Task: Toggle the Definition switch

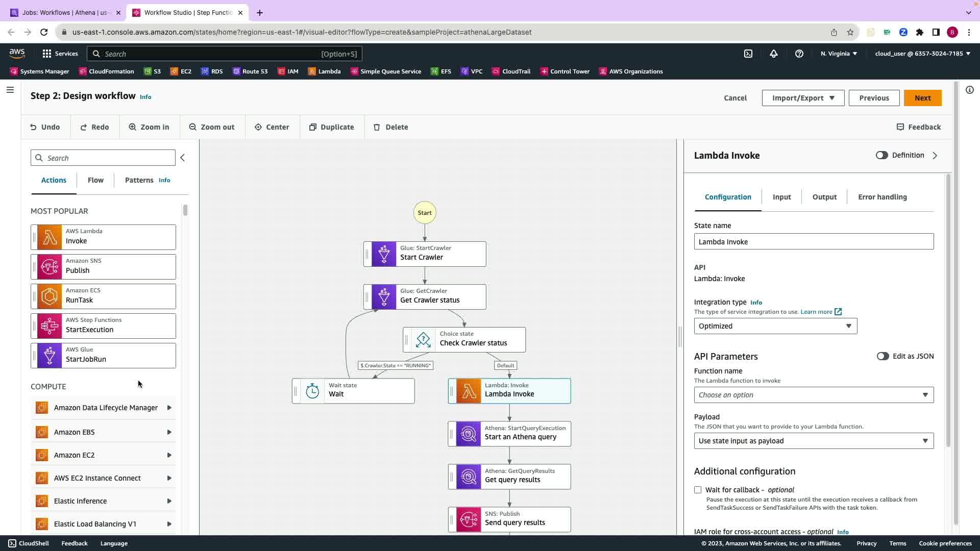Action: click(x=881, y=156)
